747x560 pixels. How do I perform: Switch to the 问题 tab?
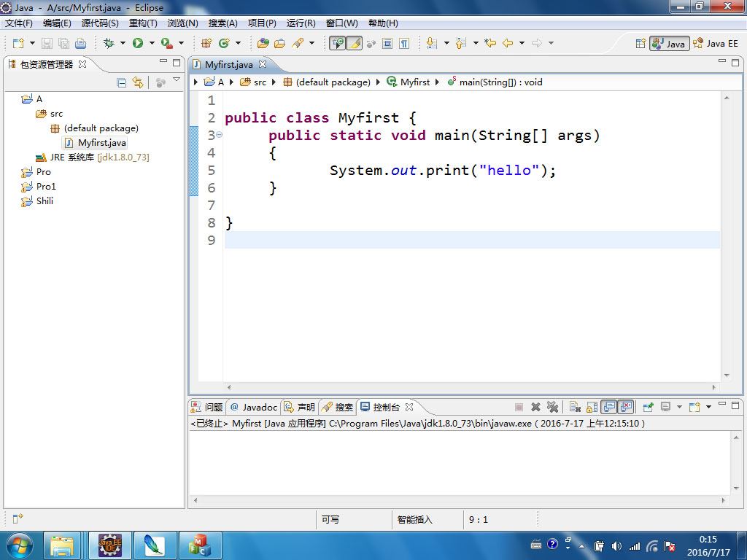pos(208,407)
